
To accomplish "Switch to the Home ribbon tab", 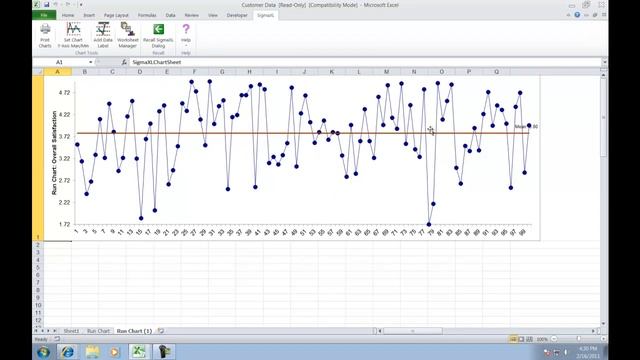I will 68,15.
